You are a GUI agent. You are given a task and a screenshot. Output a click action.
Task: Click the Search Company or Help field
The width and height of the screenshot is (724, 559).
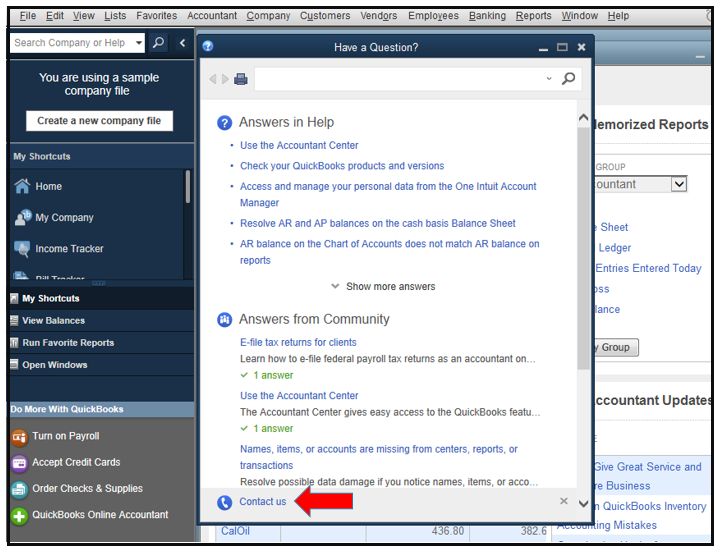click(x=72, y=43)
